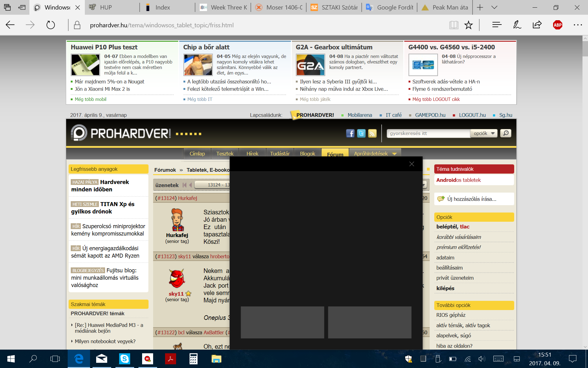Open the message range 13124 dropdown
The height and width of the screenshot is (368, 588).
point(212,185)
